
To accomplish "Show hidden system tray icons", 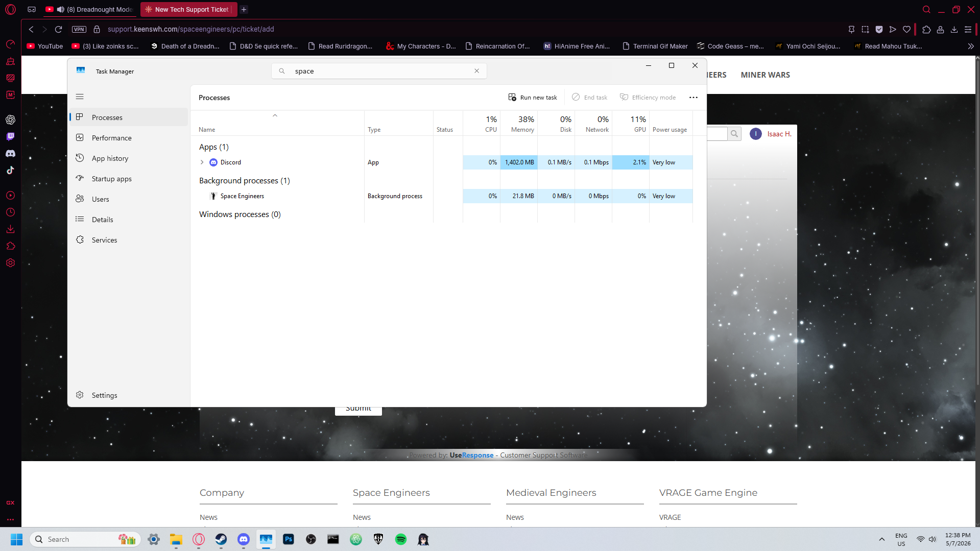I will [881, 539].
